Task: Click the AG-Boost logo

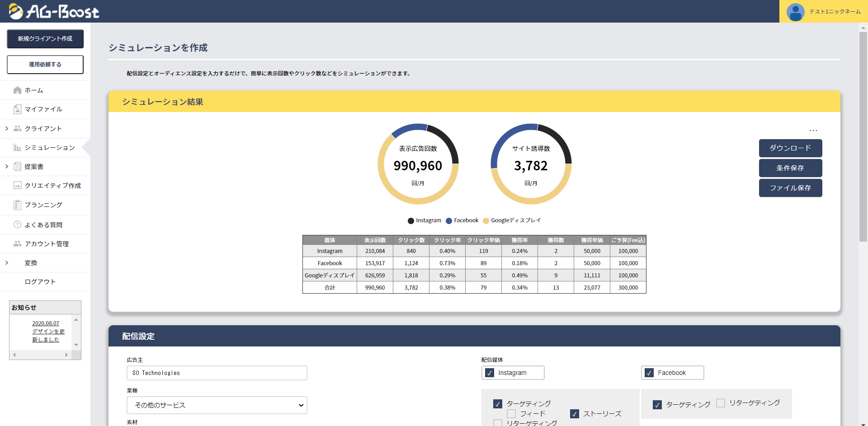Action: 54,11
